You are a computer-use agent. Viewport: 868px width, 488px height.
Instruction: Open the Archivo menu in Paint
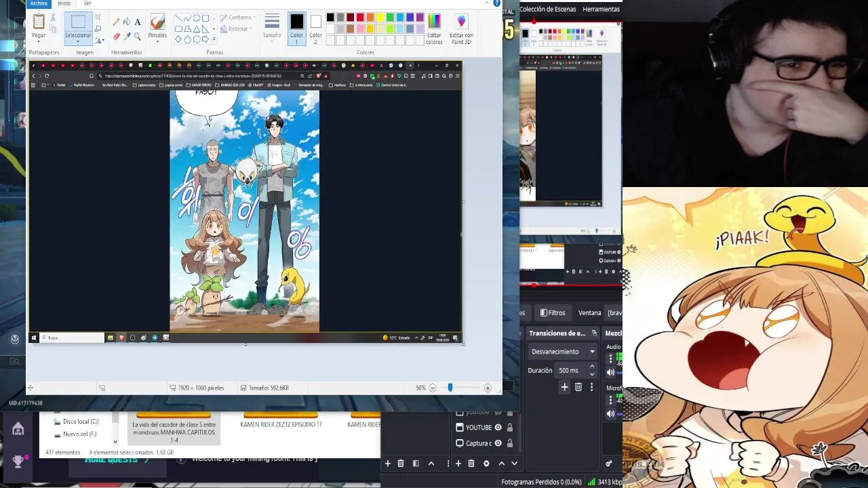(x=39, y=3)
